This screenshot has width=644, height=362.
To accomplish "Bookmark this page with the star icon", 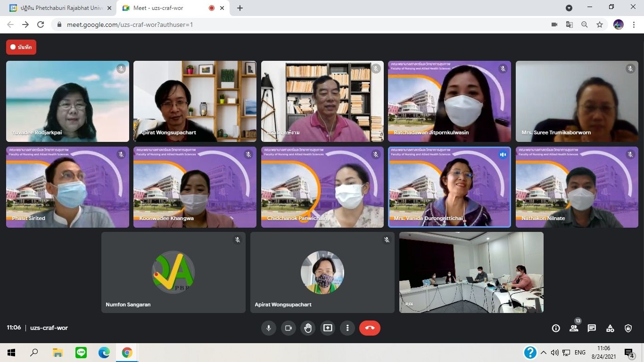I will point(600,25).
